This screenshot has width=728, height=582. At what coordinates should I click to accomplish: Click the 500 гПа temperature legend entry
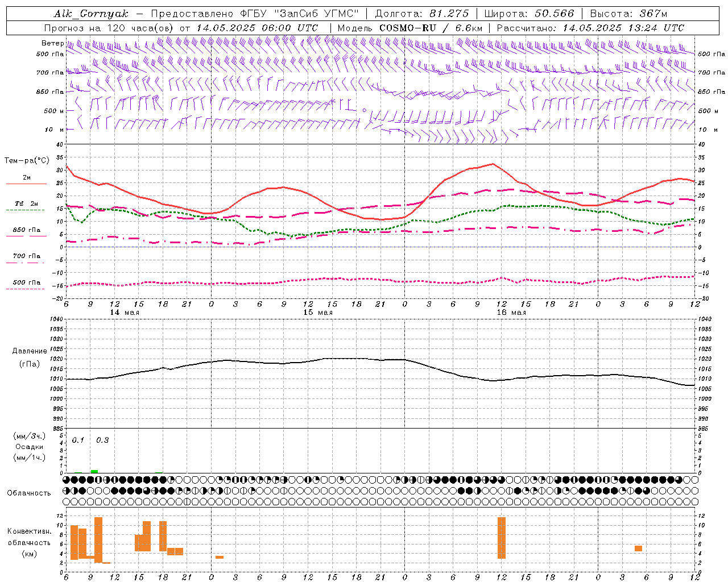[27, 282]
